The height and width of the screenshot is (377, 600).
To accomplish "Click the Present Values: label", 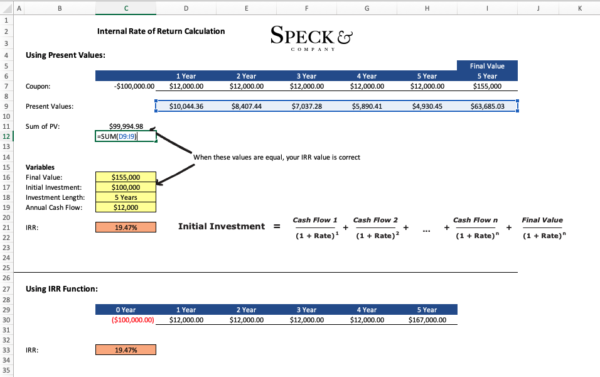I will [49, 106].
